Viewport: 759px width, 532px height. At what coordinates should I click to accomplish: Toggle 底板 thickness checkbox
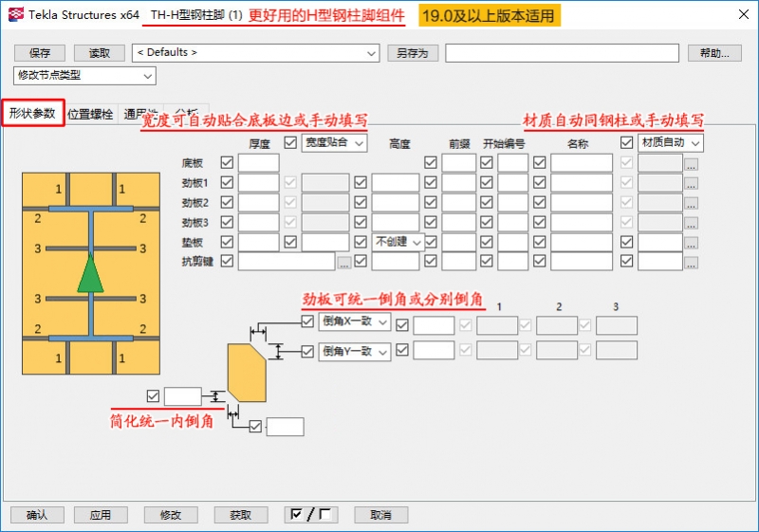tap(227, 162)
